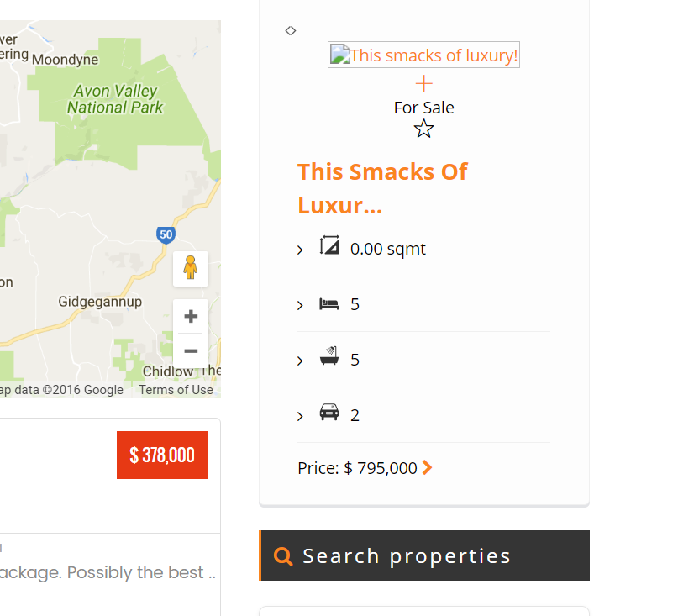The width and height of the screenshot is (678, 616).
Task: Click the bathrooms bathtub icon
Action: [x=329, y=358]
